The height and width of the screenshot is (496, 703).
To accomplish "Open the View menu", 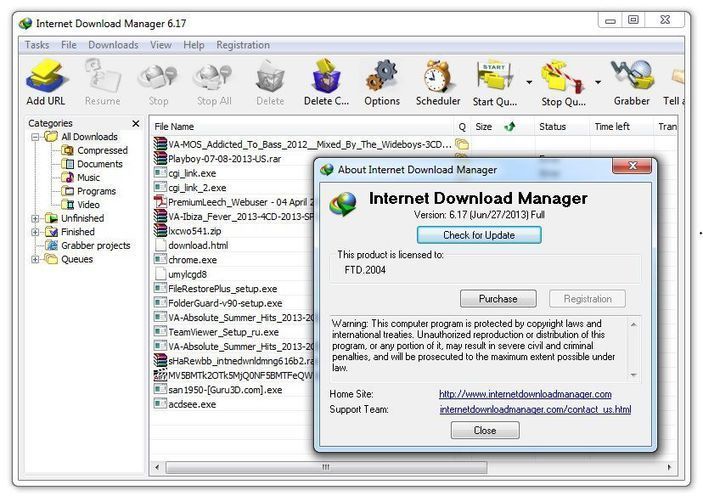I will pos(161,45).
